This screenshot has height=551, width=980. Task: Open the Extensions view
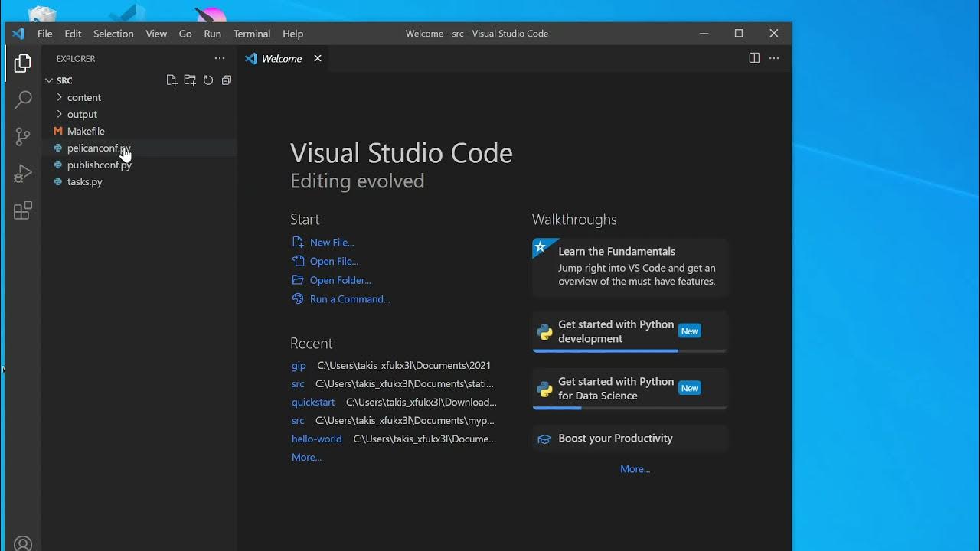point(23,210)
